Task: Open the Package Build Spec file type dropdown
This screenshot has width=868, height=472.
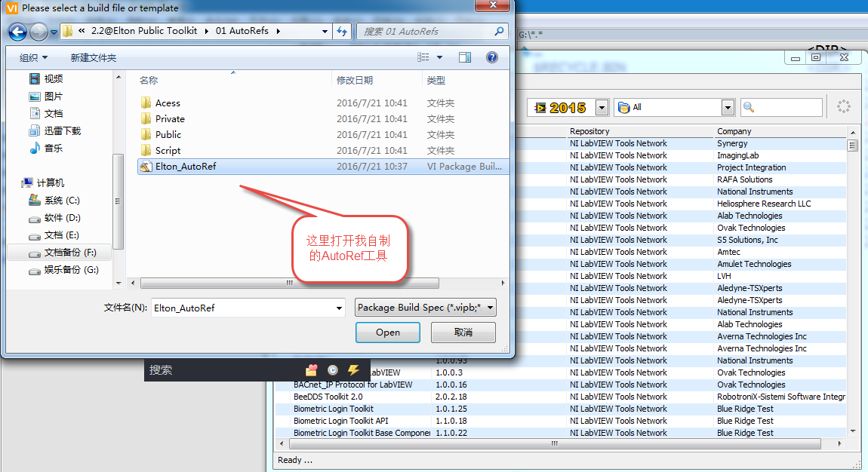Action: [425, 308]
